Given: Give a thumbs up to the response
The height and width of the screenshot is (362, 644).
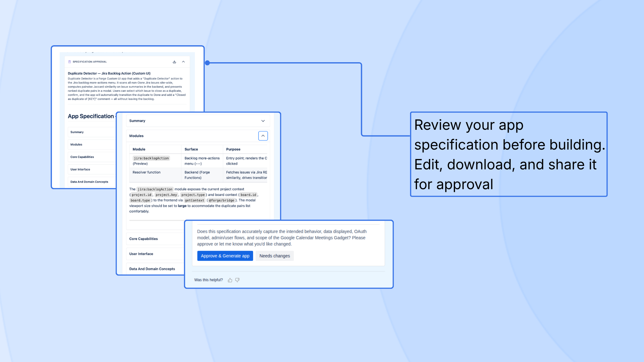Looking at the screenshot, I should tap(230, 280).
